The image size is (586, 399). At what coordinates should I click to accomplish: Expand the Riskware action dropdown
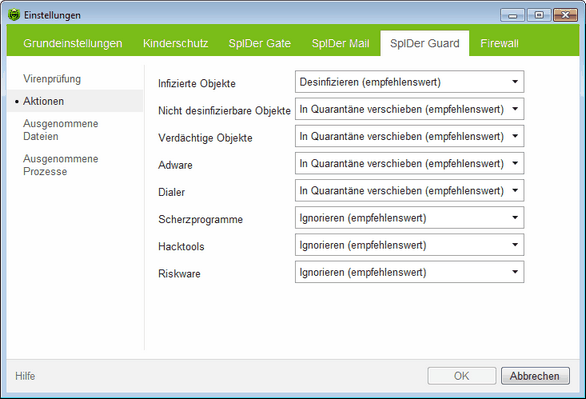410,272
